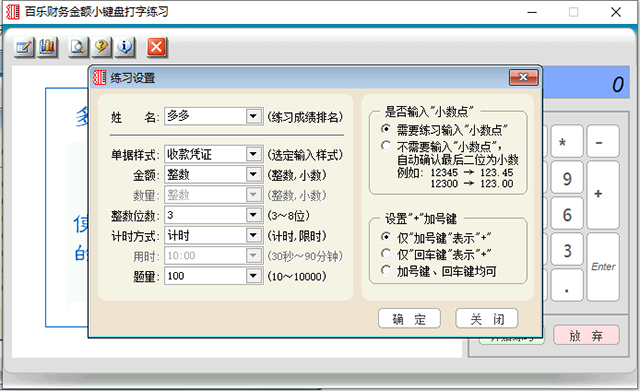Close the 练习设置 dialog with red X
The image size is (640, 391).
click(524, 78)
